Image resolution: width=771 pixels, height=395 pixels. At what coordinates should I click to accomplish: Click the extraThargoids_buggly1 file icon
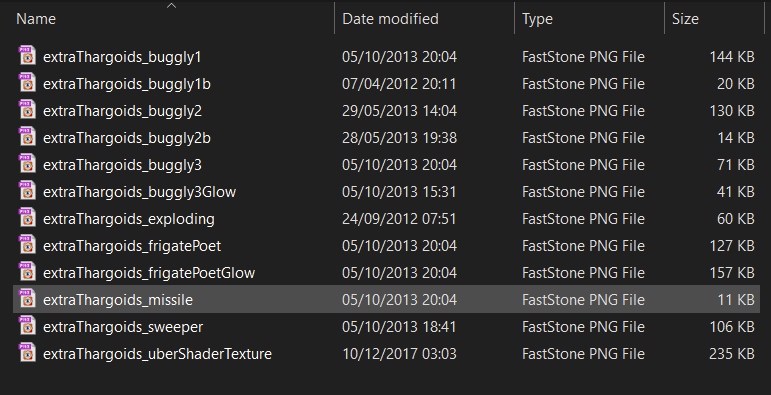pyautogui.click(x=28, y=56)
